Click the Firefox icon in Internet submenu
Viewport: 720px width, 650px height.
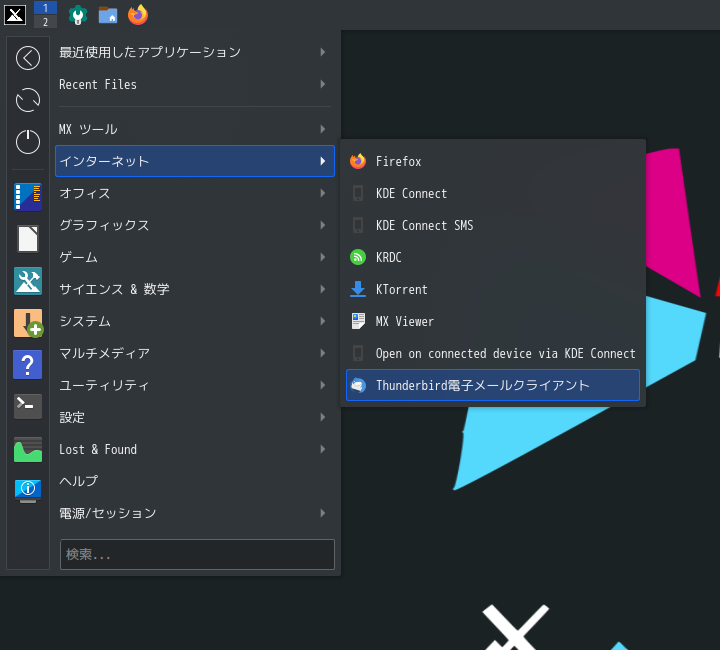click(358, 161)
